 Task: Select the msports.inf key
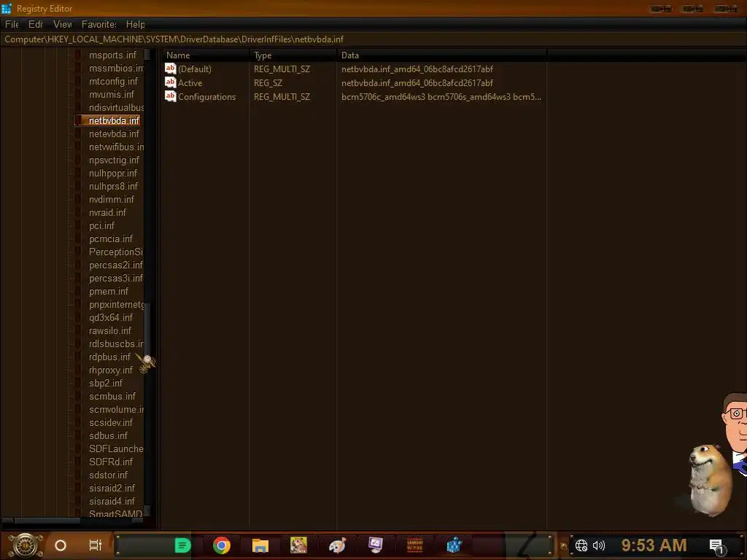[112, 55]
